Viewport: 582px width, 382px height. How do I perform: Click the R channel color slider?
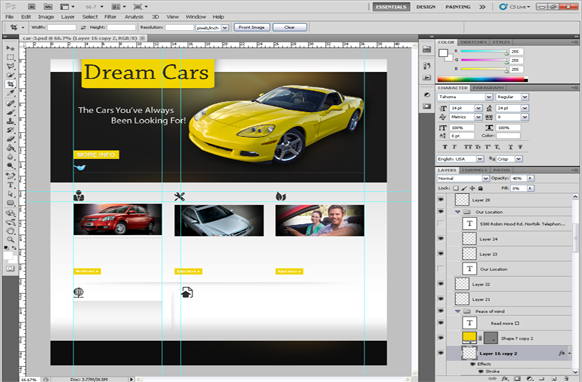coord(484,52)
